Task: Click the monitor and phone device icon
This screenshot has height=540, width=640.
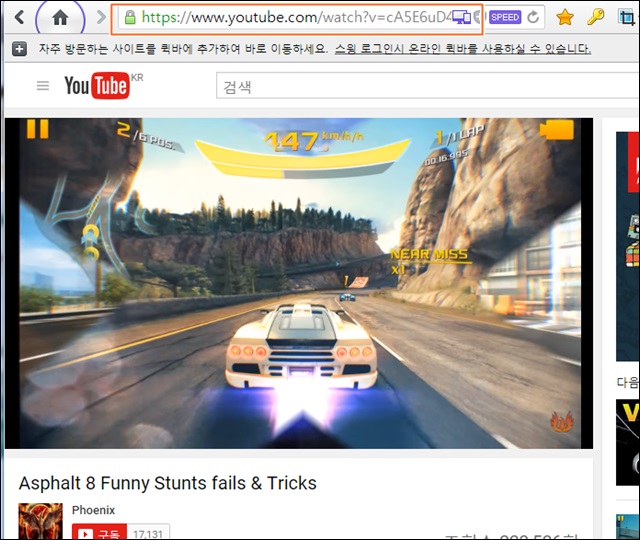Action: (x=462, y=18)
